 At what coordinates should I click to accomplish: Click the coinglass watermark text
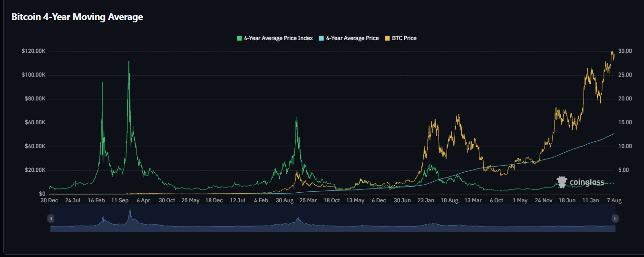(587, 182)
